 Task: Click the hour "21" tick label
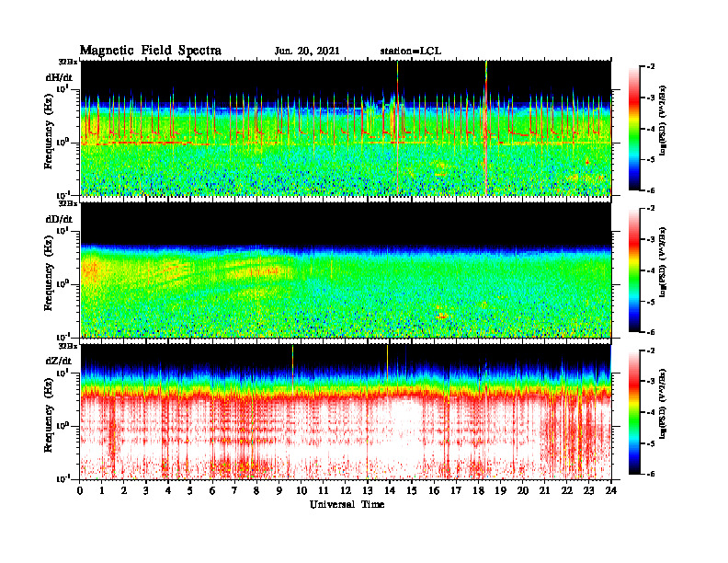click(544, 491)
